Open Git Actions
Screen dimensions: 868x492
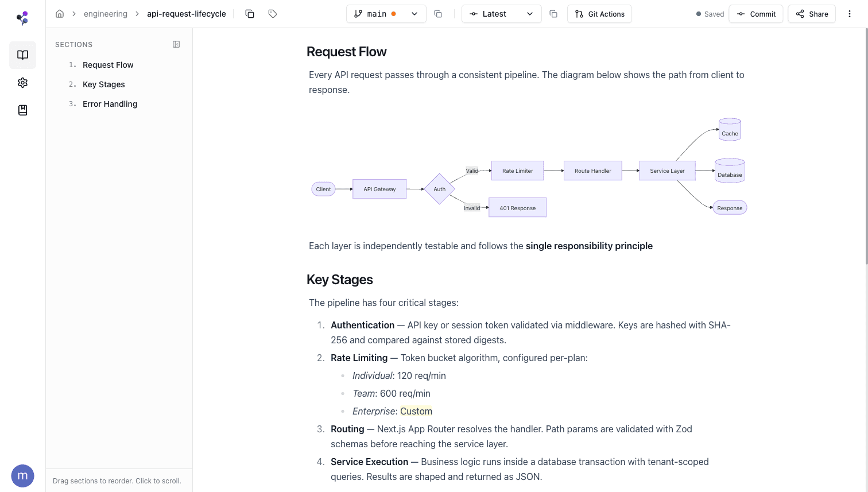point(599,13)
